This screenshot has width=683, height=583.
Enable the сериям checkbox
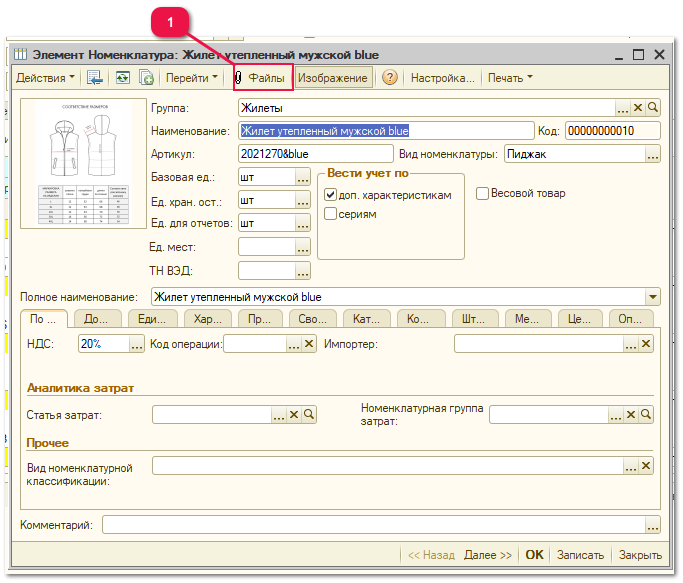coord(331,214)
